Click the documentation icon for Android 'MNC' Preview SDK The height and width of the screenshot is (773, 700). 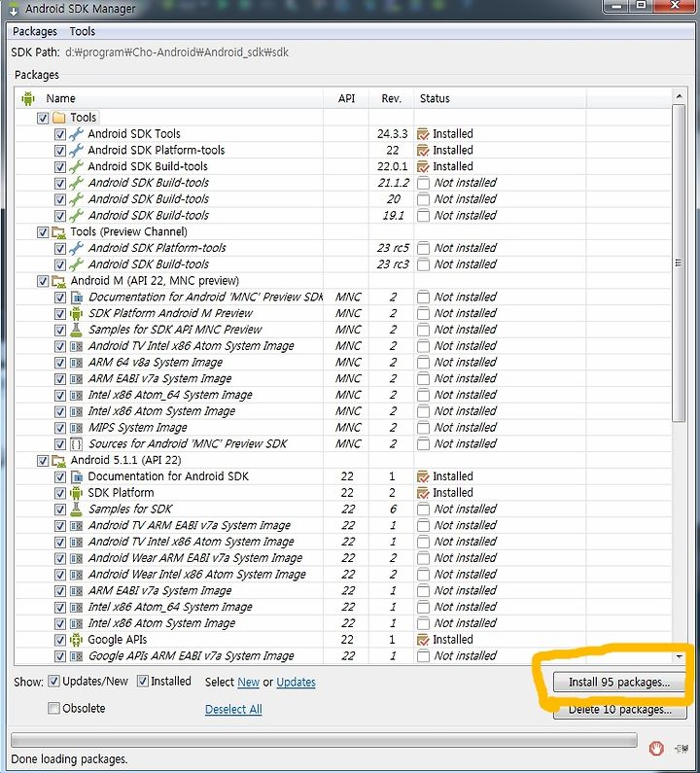click(x=77, y=298)
